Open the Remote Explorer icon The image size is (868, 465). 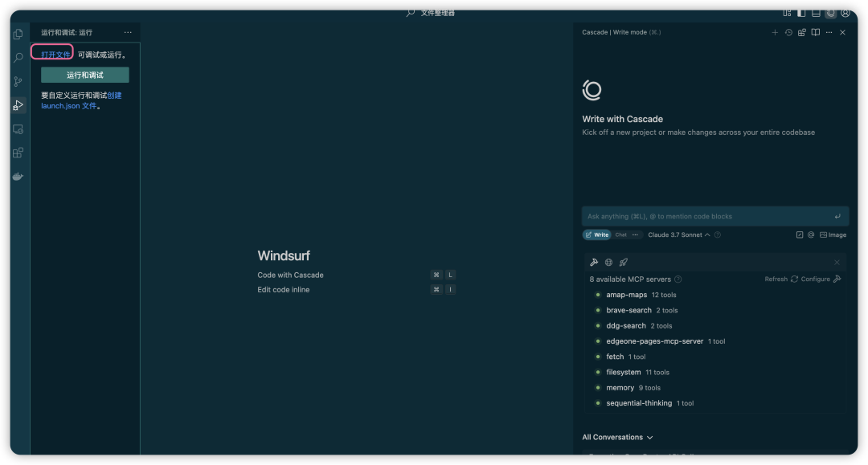[x=18, y=128]
